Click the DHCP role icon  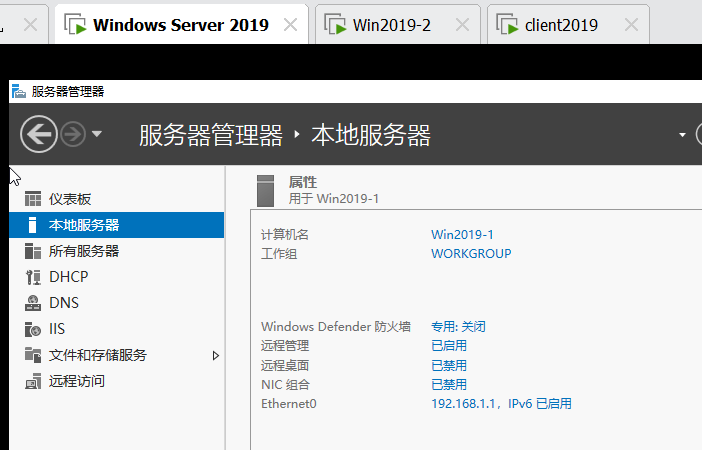click(x=33, y=277)
